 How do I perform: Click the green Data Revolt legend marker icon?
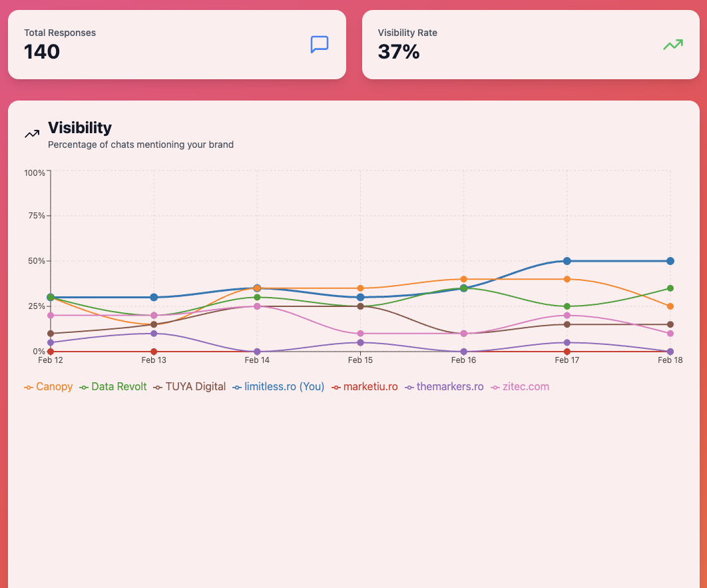pyautogui.click(x=83, y=386)
